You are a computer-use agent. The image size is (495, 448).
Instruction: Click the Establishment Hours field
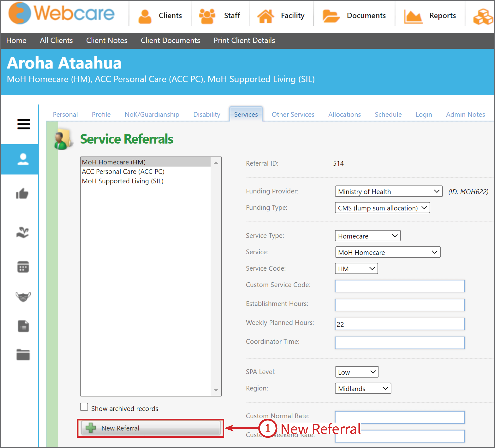click(x=400, y=305)
